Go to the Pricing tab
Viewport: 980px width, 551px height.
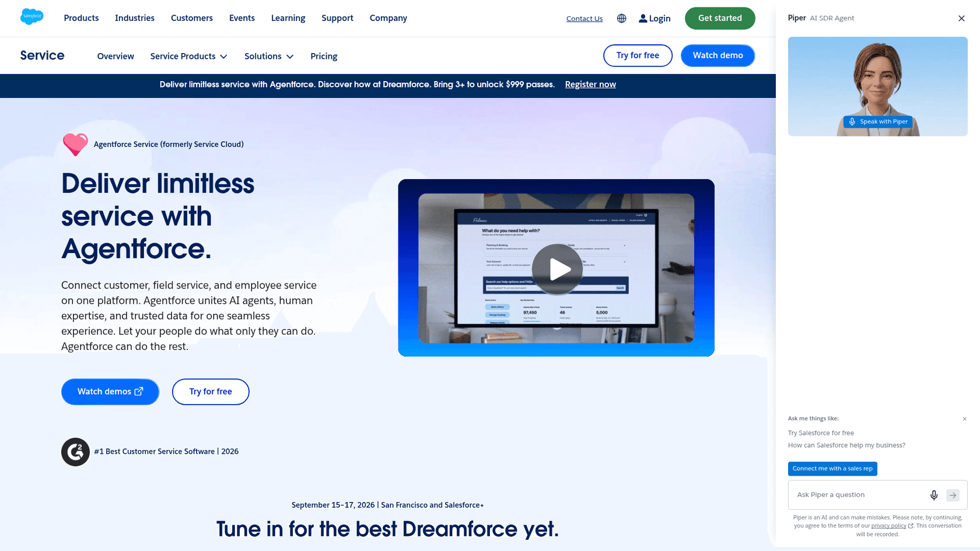pos(324,57)
